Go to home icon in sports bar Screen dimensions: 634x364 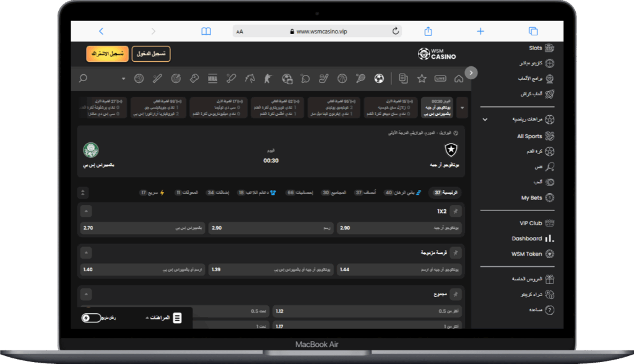click(x=458, y=79)
